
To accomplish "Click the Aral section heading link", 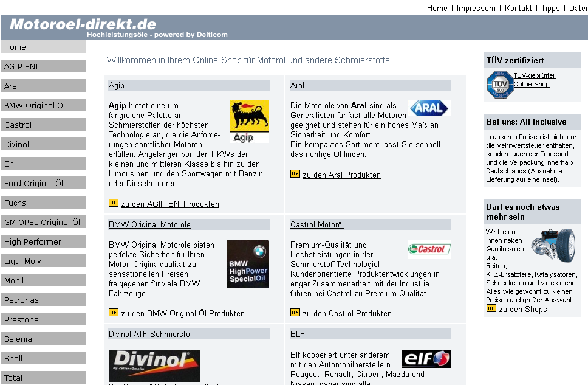I will [x=297, y=85].
